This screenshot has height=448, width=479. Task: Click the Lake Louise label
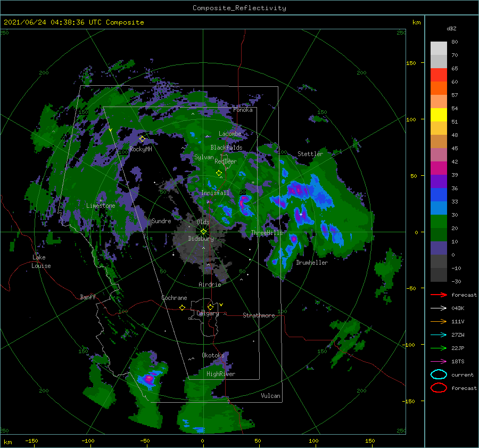(x=41, y=262)
